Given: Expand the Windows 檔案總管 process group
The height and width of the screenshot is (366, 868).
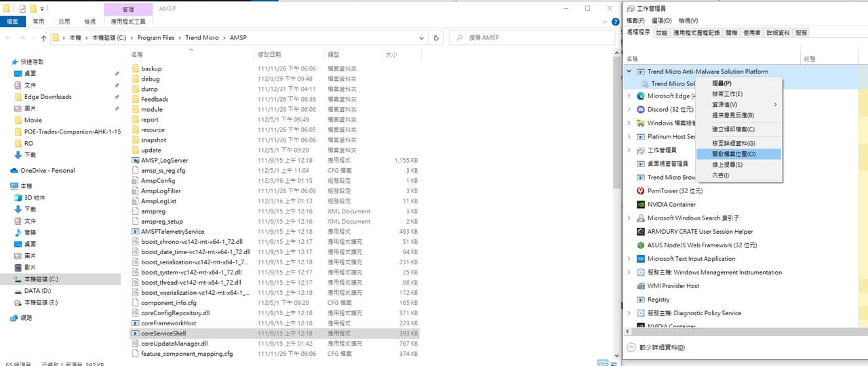Looking at the screenshot, I should click(x=629, y=123).
